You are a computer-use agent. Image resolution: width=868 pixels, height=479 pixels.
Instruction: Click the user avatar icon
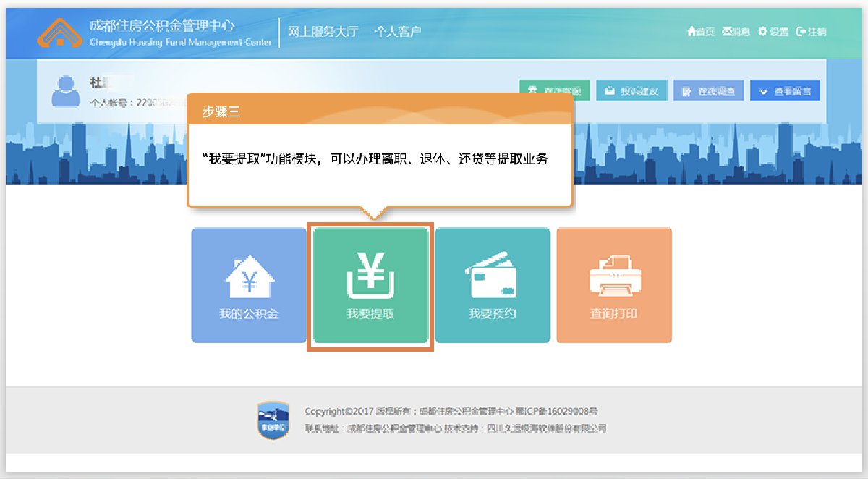point(66,91)
